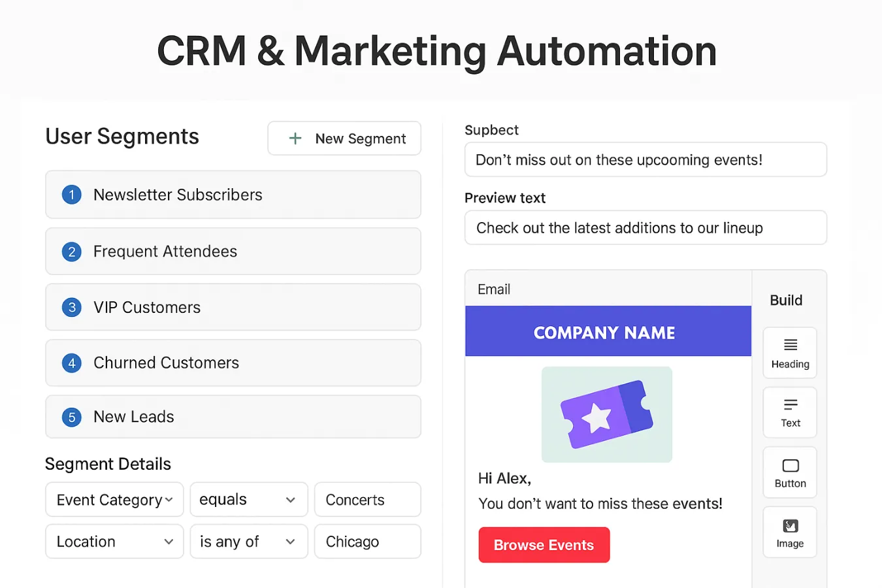Select the Heading build element
This screenshot has width=882, height=588.
(x=789, y=353)
